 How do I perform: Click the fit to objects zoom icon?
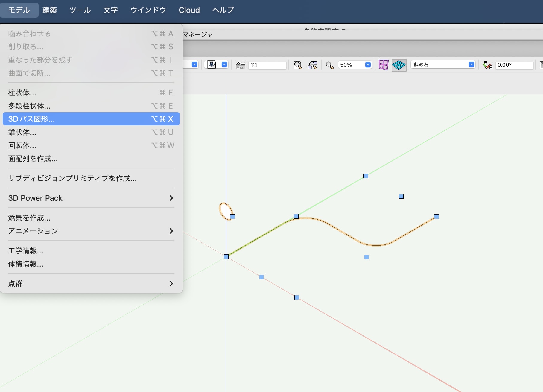(x=312, y=65)
